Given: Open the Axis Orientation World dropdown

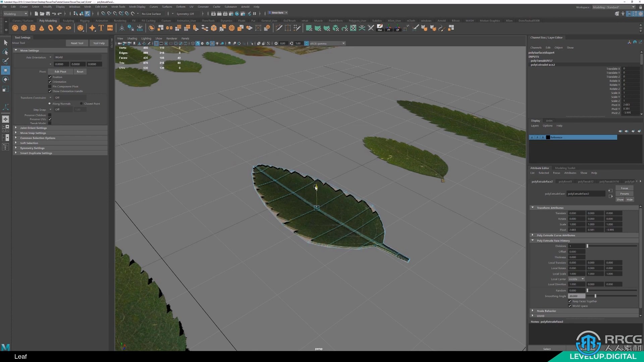Looking at the screenshot, I should pyautogui.click(x=77, y=57).
